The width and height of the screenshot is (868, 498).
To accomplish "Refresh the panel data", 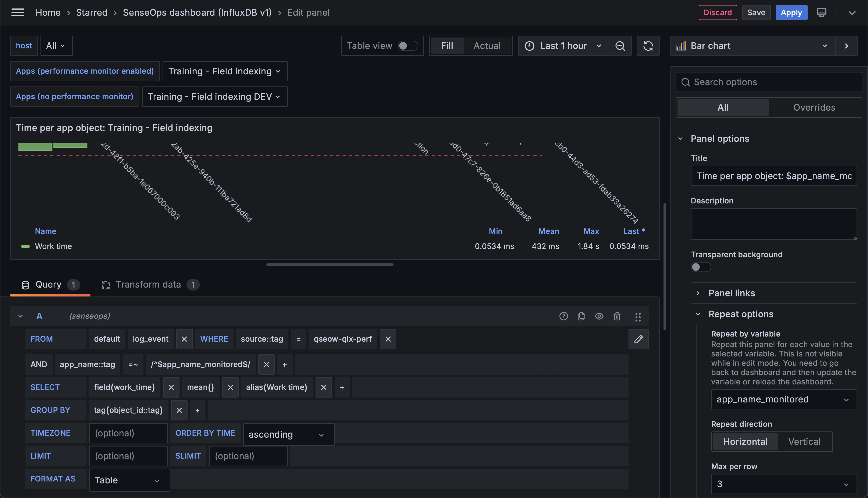I will pos(648,46).
